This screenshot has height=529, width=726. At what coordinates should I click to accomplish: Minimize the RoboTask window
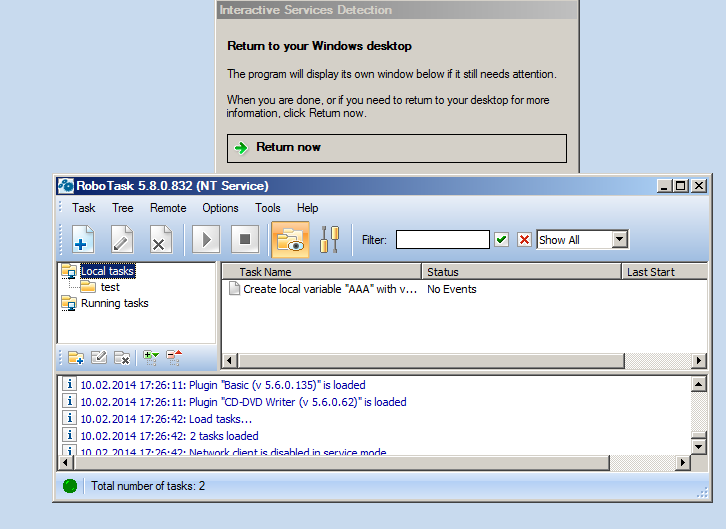click(x=665, y=186)
